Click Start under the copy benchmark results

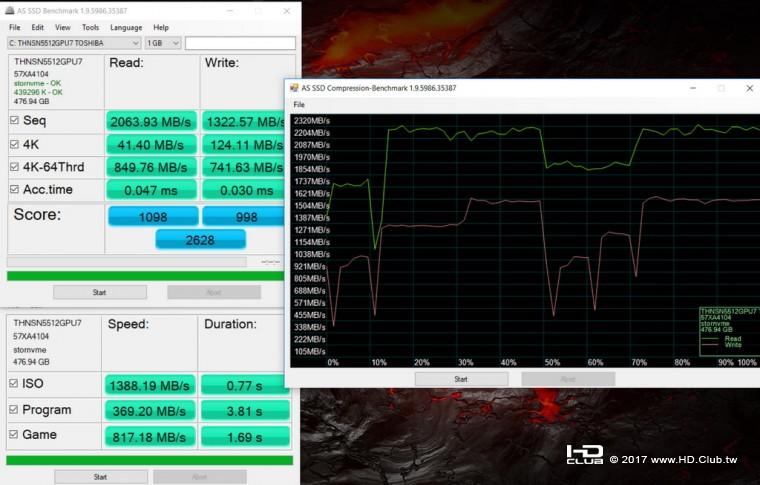(x=99, y=477)
